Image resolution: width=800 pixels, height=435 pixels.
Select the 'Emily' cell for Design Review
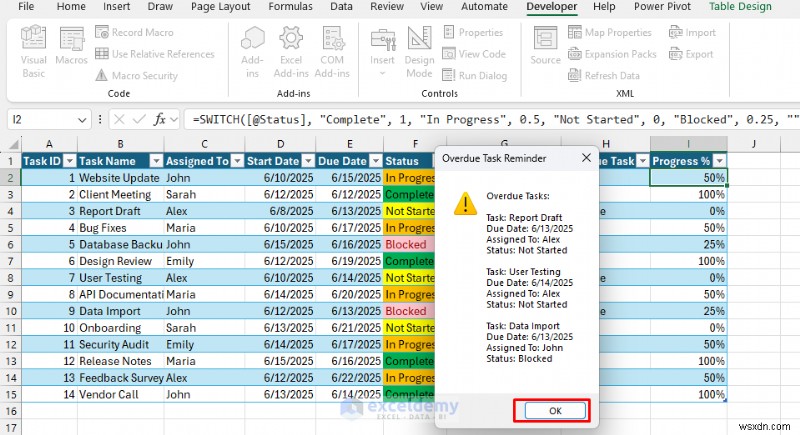click(x=204, y=261)
